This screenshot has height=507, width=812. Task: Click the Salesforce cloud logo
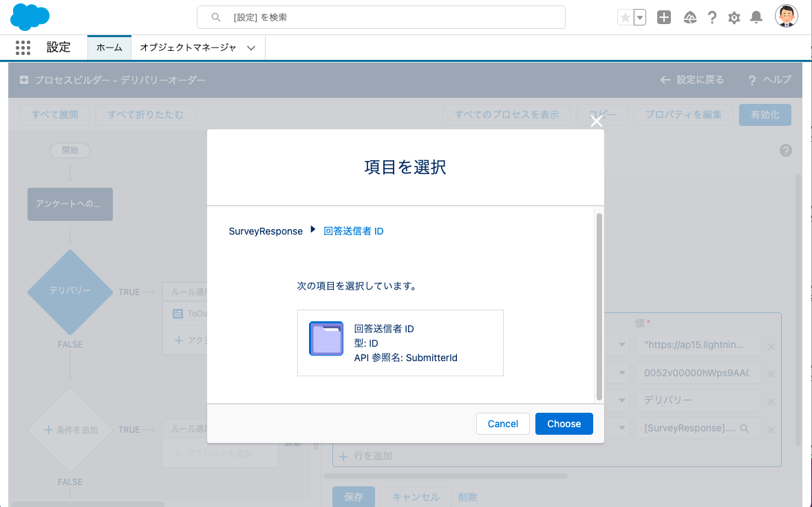point(30,17)
